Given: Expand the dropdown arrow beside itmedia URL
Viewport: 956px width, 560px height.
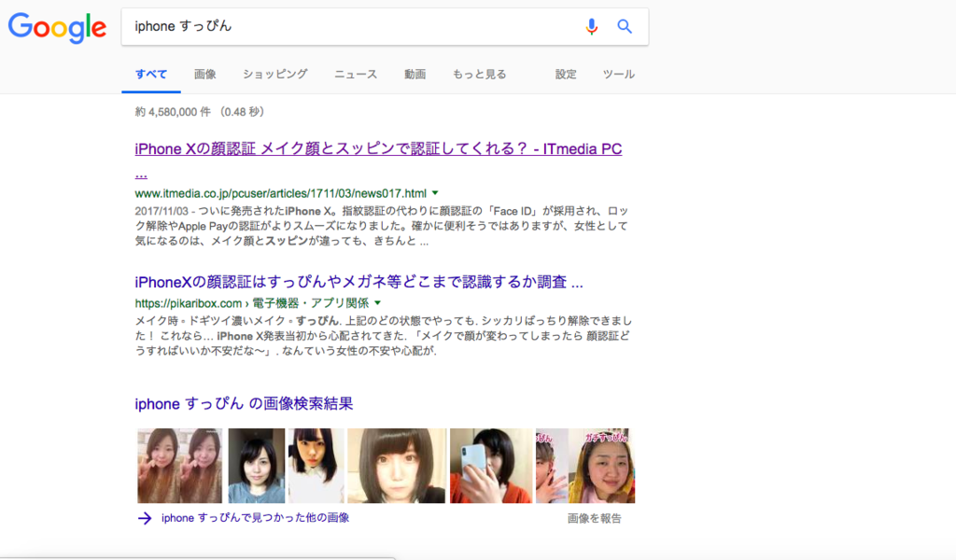Looking at the screenshot, I should [x=435, y=193].
